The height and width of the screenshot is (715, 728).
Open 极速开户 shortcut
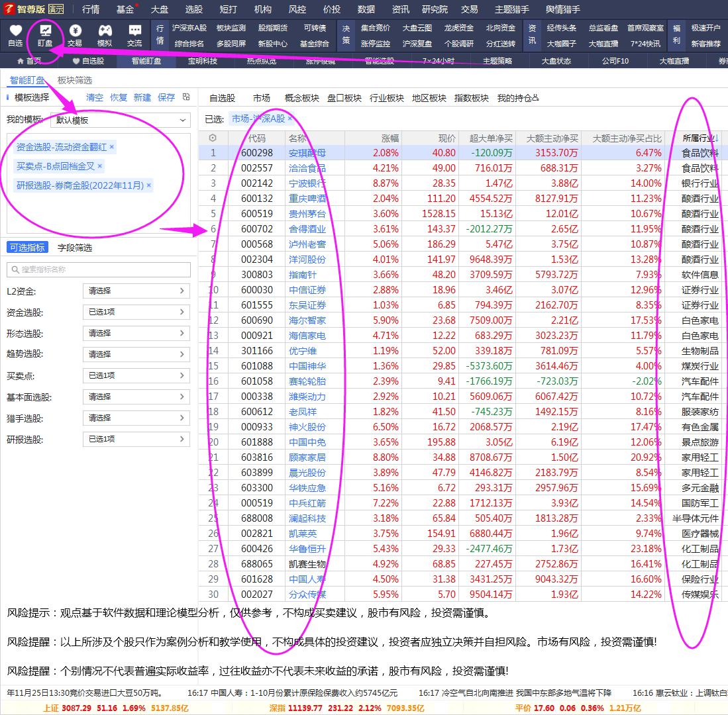[705, 28]
